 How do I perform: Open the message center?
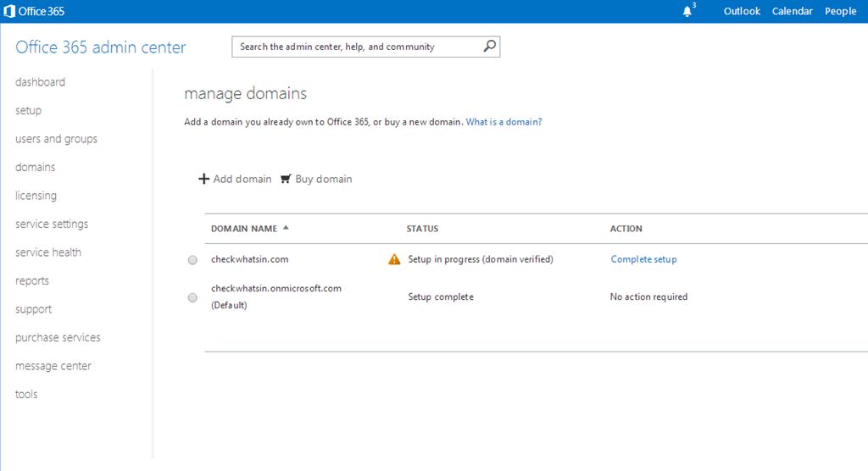tap(53, 366)
